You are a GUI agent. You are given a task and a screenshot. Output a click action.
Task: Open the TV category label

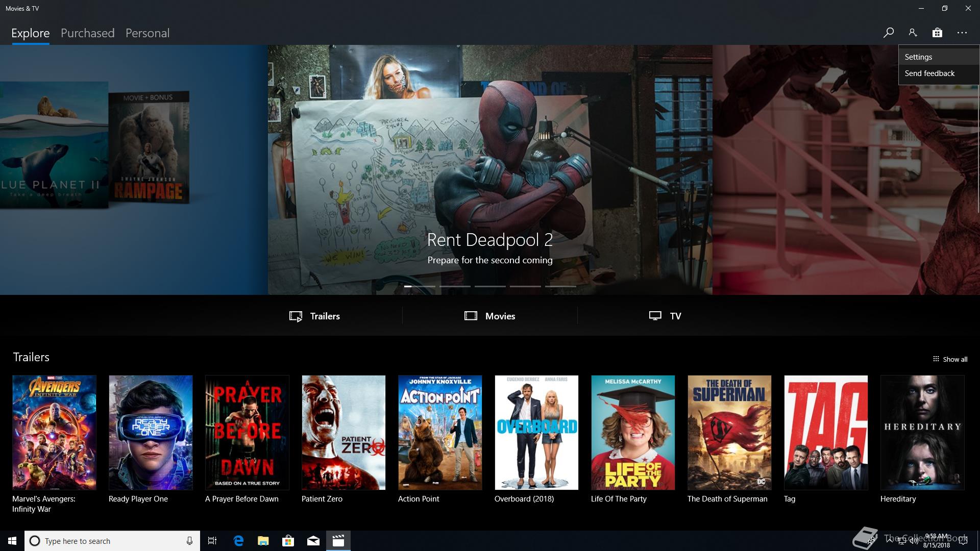[x=675, y=316]
